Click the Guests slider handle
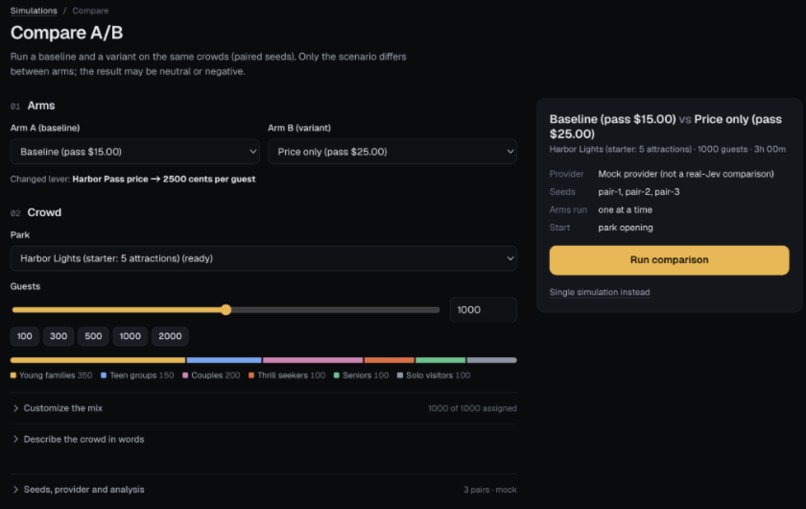Viewport: 806px width, 509px height. coord(226,310)
